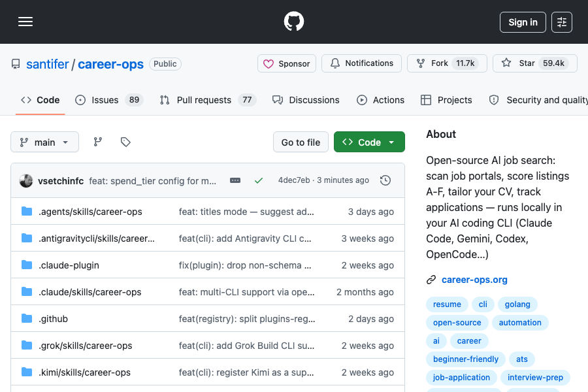Open .grok/skills/career-ops folder
Image resolution: width=588 pixels, height=392 pixels.
coord(86,346)
